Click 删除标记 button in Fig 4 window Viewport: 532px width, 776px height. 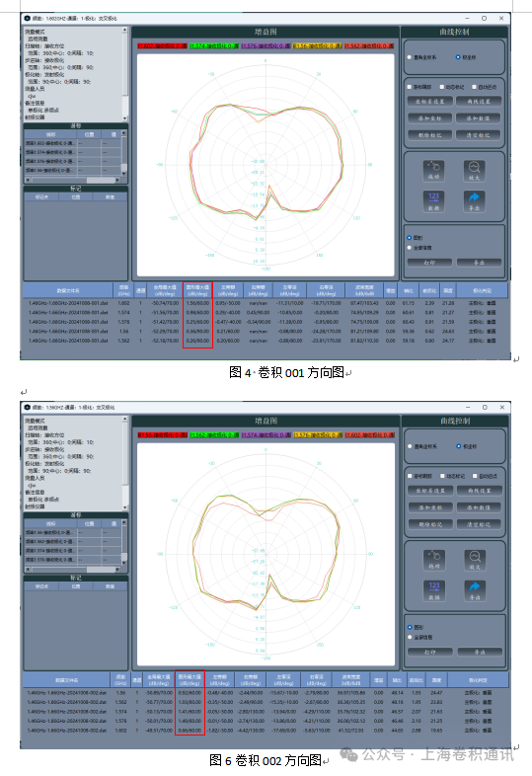point(429,135)
